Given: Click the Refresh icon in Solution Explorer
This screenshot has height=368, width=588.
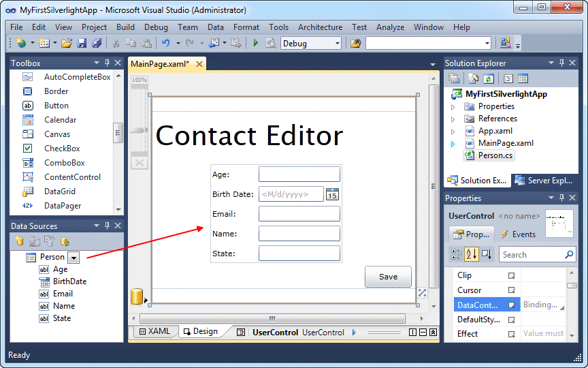Looking at the screenshot, I should click(x=488, y=78).
